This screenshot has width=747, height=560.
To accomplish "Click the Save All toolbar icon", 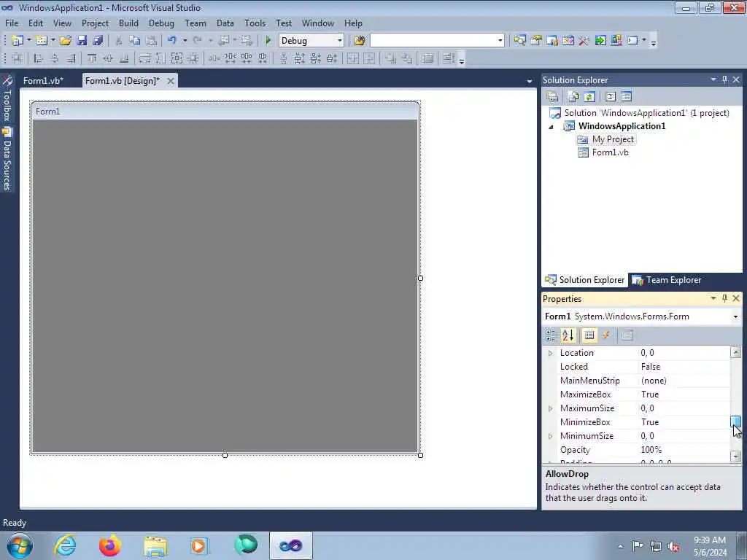I will [x=98, y=41].
